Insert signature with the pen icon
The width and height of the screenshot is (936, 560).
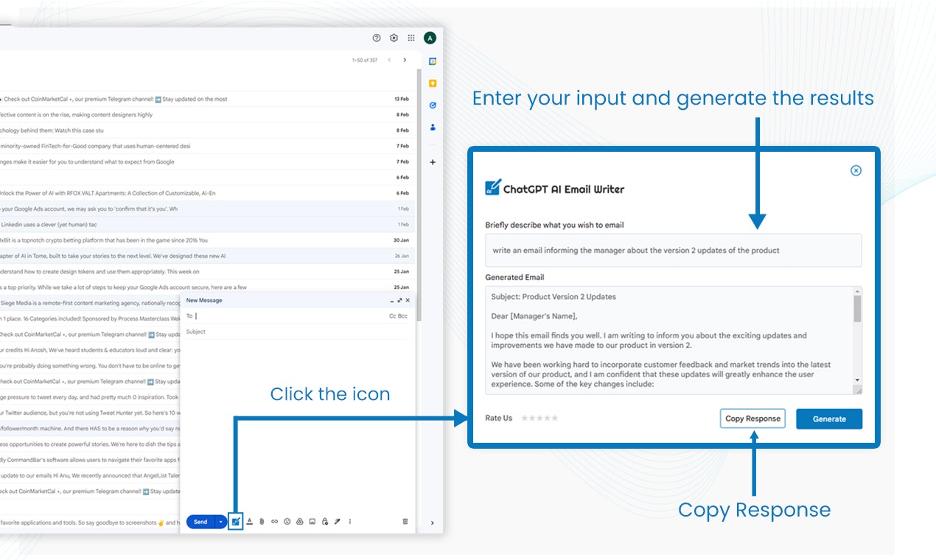pos(337,522)
